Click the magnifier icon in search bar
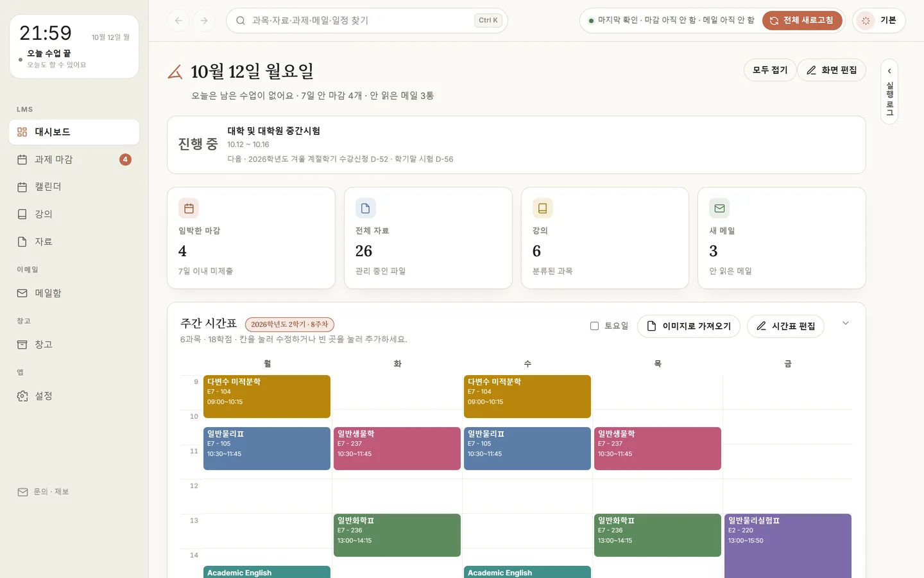924x578 pixels. pos(241,21)
